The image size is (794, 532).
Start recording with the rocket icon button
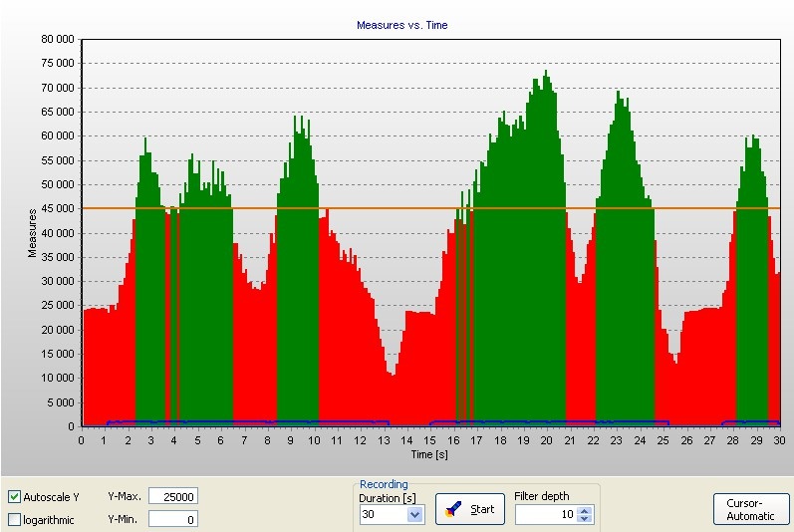coord(469,510)
